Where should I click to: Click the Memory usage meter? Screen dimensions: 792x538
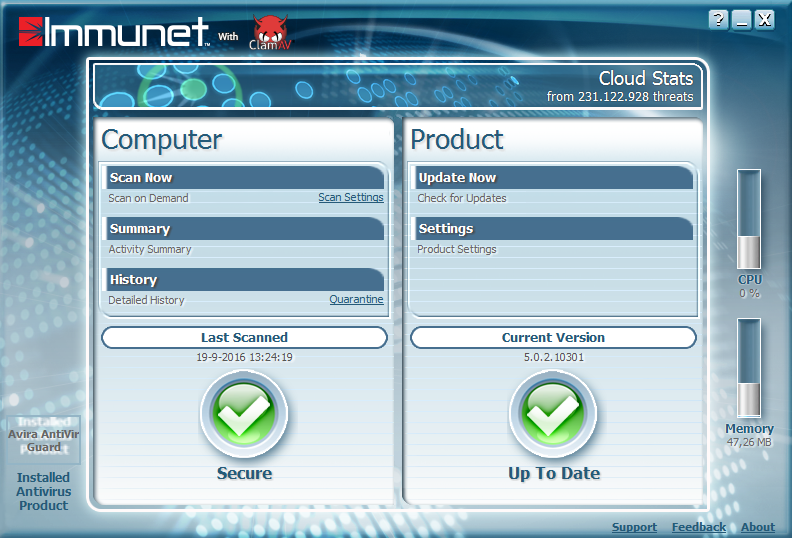click(x=749, y=368)
